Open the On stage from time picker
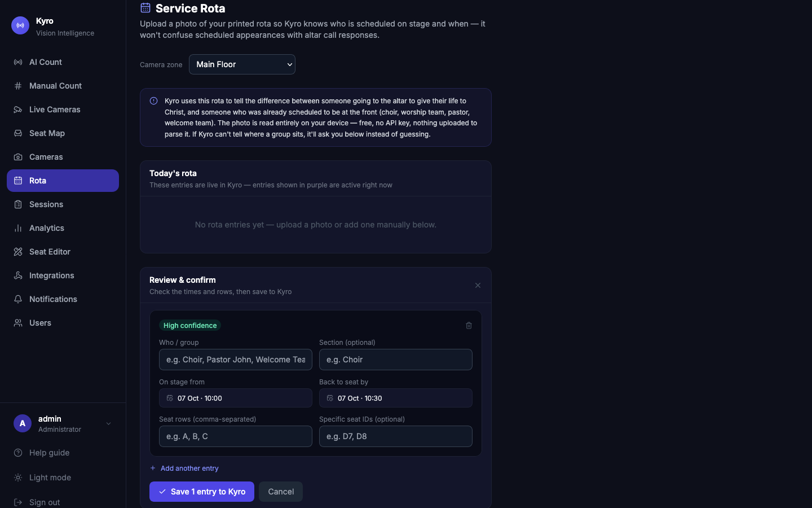Screen dimensions: 812x508 tap(236, 398)
